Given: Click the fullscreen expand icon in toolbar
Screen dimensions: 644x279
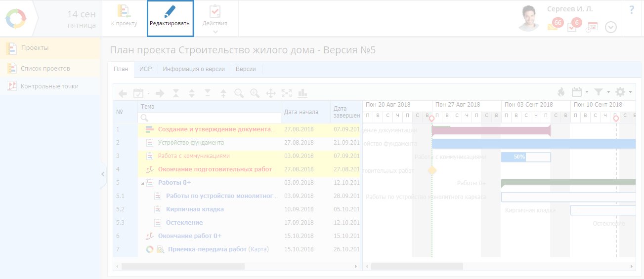Looking at the screenshot, I should (287, 93).
